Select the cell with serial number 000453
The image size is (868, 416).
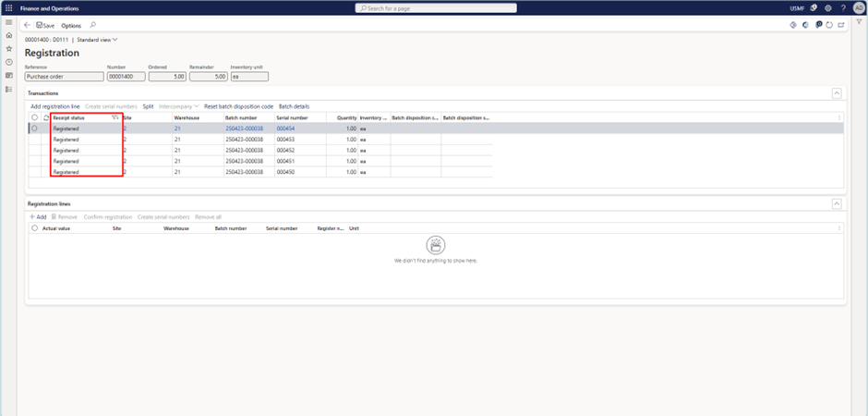click(300, 139)
